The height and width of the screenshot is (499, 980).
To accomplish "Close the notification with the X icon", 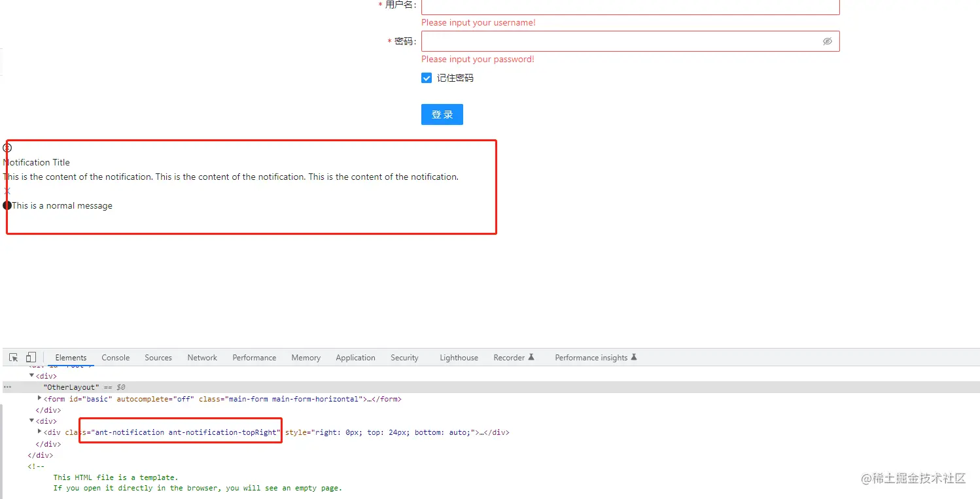I will coord(7,191).
